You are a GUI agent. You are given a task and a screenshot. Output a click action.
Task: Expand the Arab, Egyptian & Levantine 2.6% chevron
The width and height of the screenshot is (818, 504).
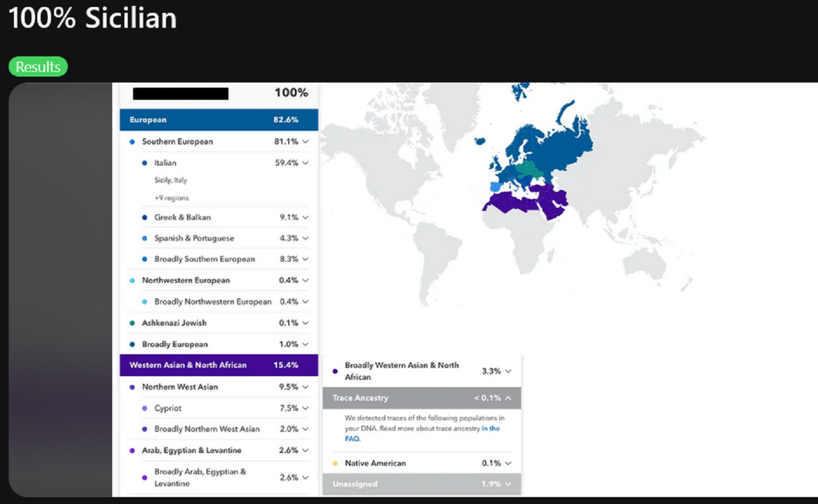coord(306,451)
